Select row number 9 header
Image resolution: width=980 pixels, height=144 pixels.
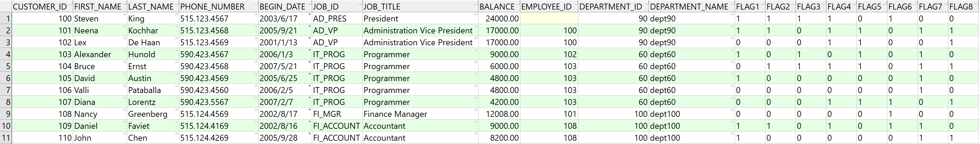click(6, 114)
